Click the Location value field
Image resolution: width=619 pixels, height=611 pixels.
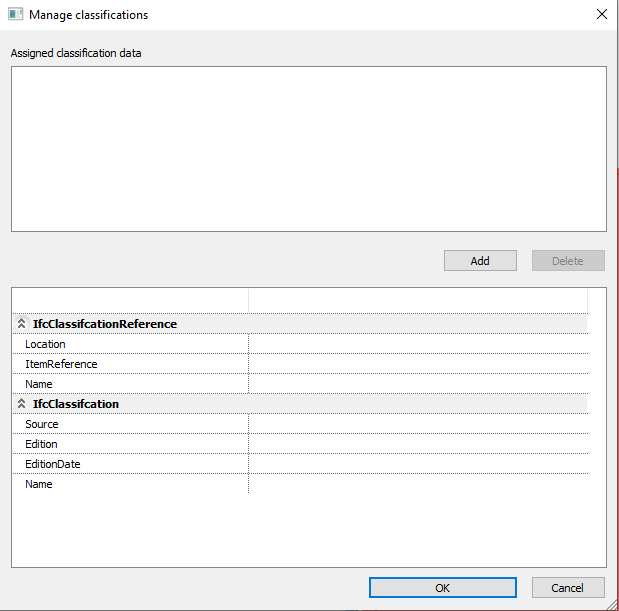click(x=418, y=344)
